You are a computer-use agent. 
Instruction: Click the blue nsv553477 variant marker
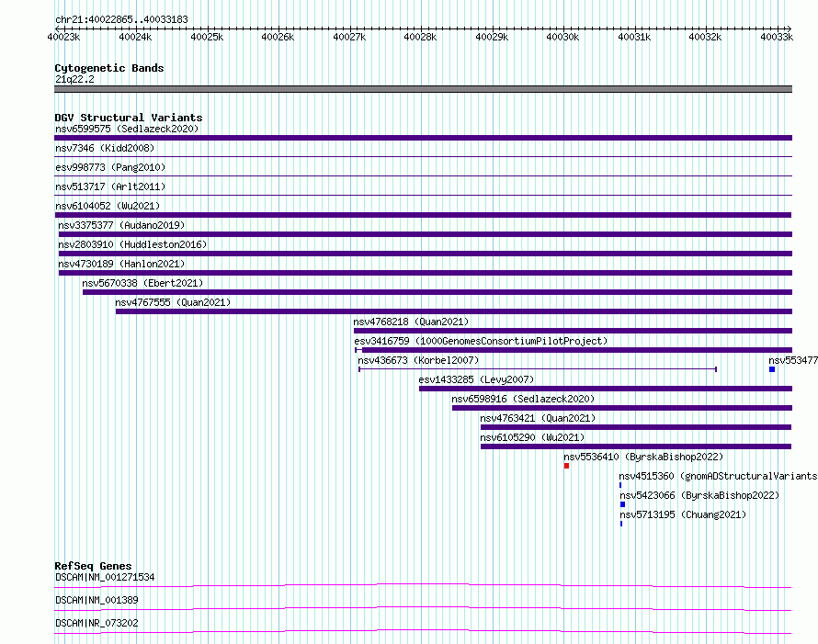pos(772,369)
